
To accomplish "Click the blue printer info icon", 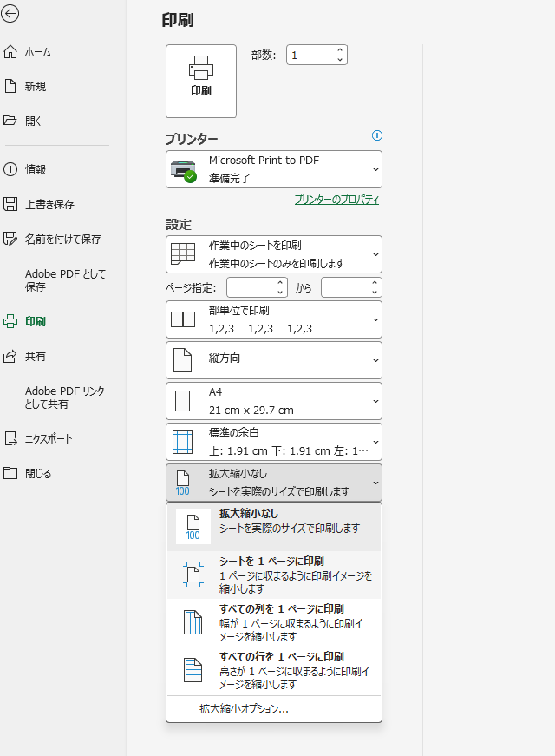I will 377,135.
